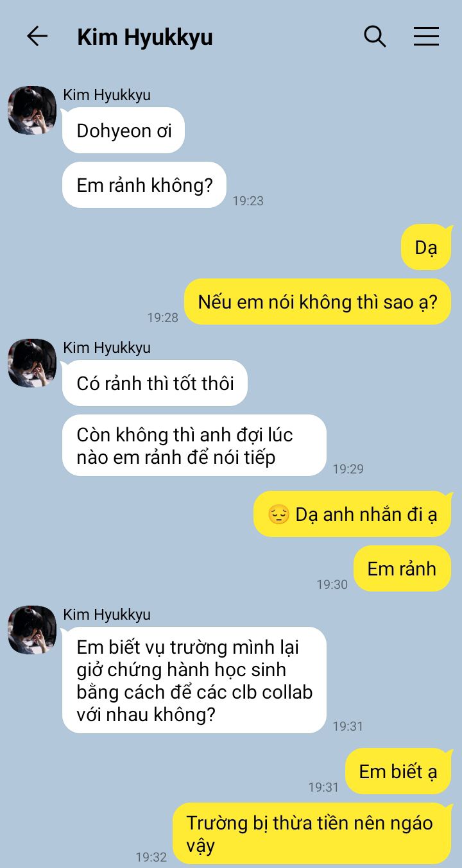This screenshot has width=462, height=868.
Task: Tap avatar beside "Có rảnh thì tốt thôi"
Action: point(32,363)
